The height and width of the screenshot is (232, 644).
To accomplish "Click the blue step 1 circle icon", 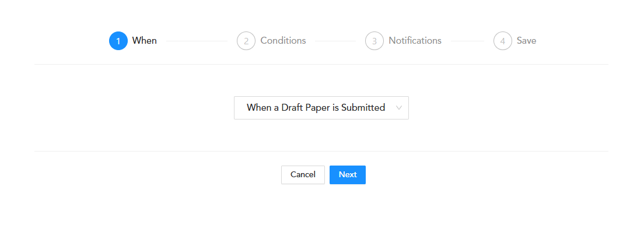I will click(118, 41).
